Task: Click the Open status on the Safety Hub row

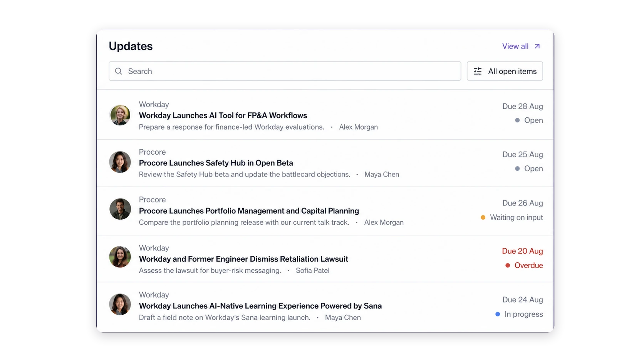Action: (529, 168)
